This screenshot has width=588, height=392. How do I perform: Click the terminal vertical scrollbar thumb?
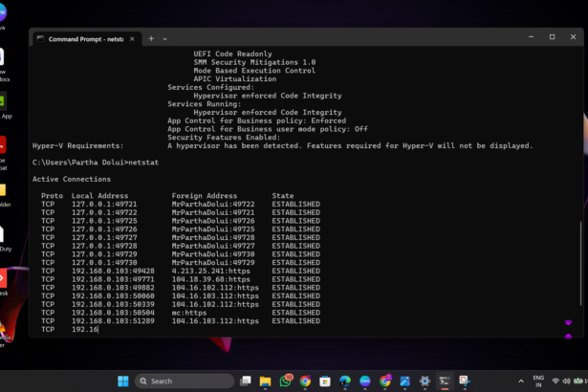click(580, 263)
